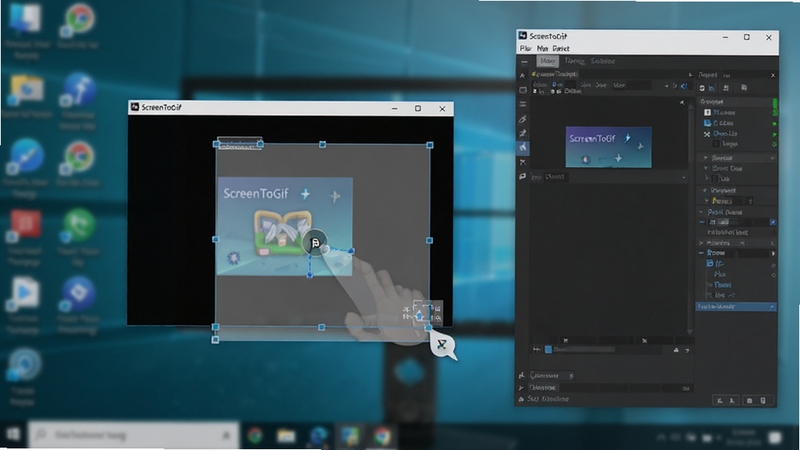
Task: Click the copy icon in the right panel toolbar
Action: tap(744, 88)
